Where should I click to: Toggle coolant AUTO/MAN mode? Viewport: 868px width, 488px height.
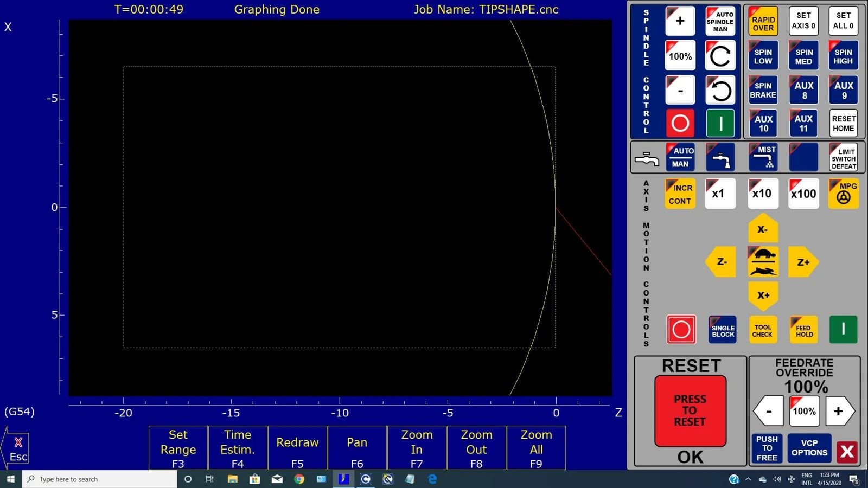[x=680, y=157]
